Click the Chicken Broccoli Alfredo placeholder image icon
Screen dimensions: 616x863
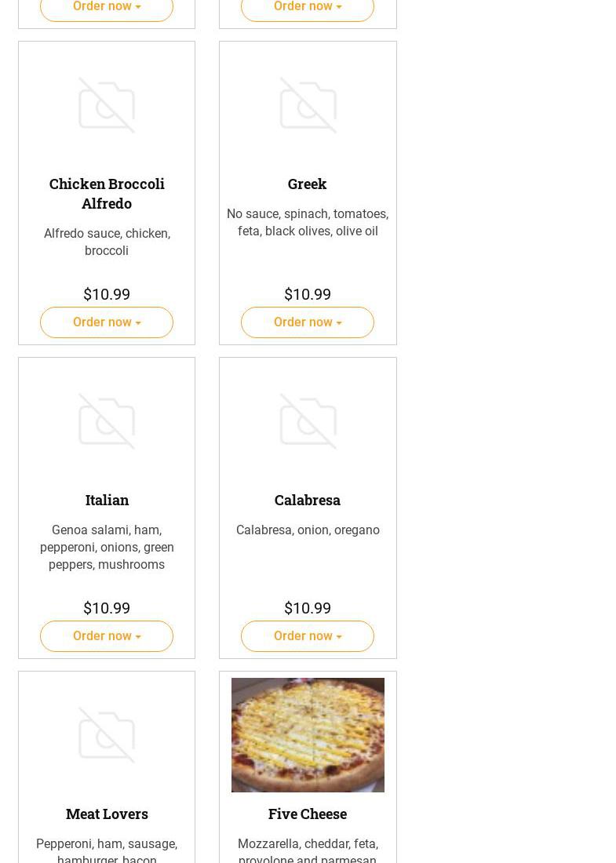(107, 105)
